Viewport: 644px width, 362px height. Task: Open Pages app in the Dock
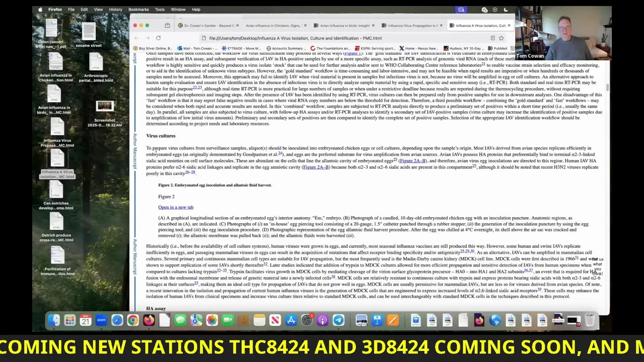coord(393,320)
